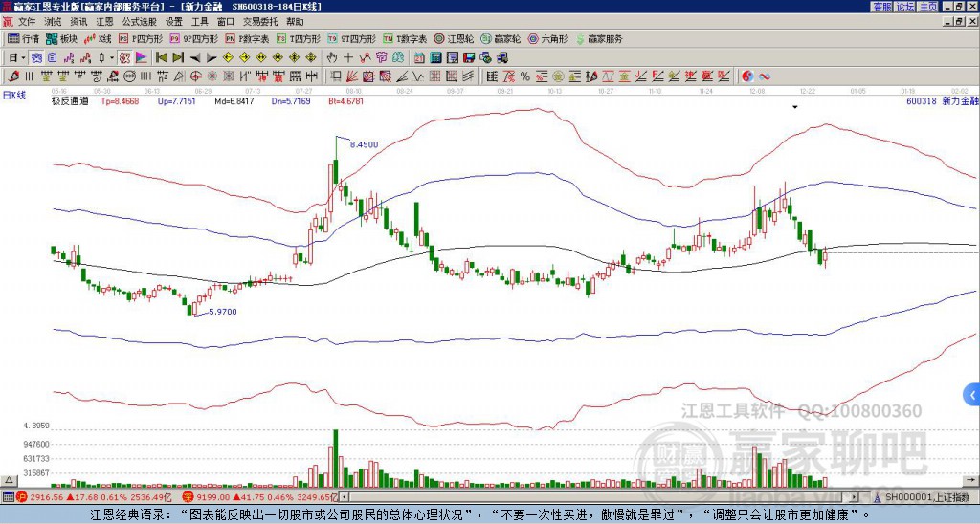The height and width of the screenshot is (524, 980).
Task: Click the yellow circle 金 icon
Action: click(x=558, y=76)
